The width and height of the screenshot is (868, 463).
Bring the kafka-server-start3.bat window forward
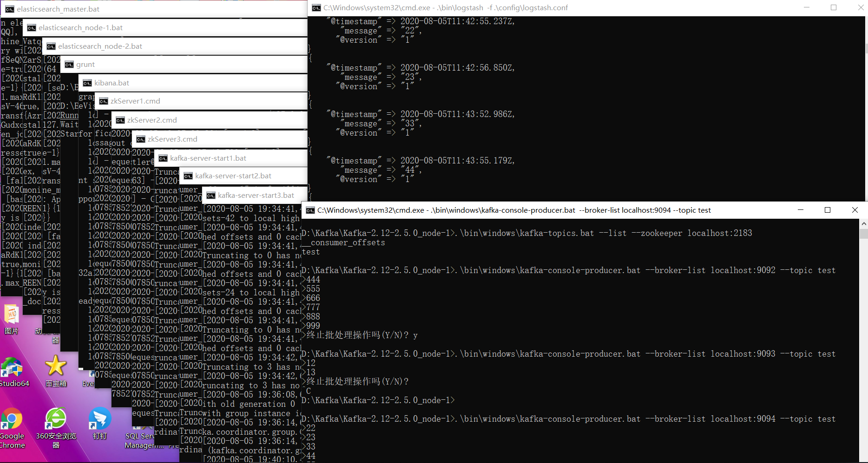coord(256,196)
